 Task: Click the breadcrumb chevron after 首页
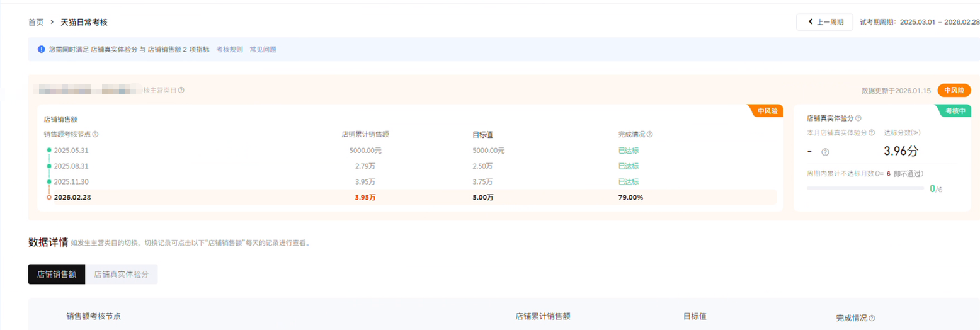[52, 23]
